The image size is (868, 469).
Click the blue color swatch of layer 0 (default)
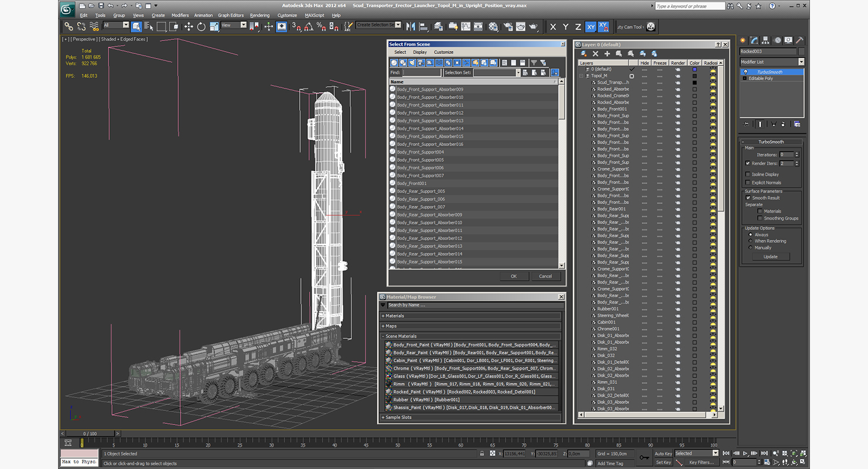click(695, 69)
